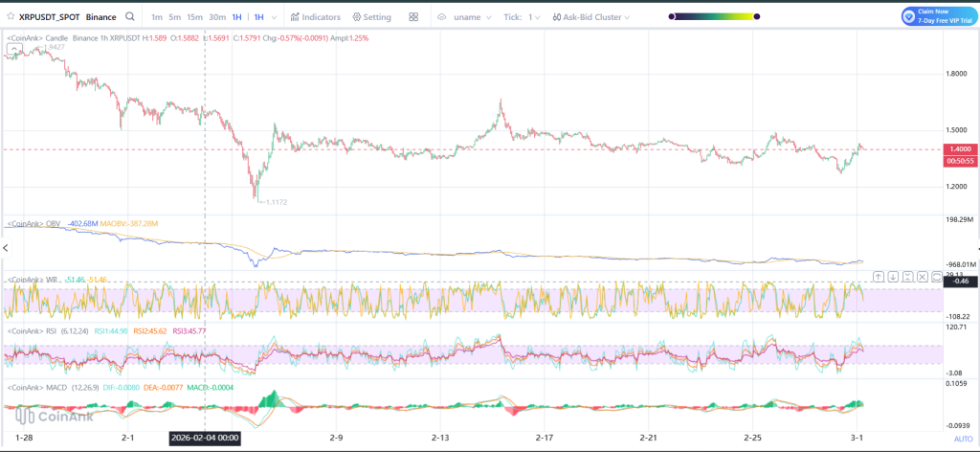Select the 30m timeframe

point(216,17)
